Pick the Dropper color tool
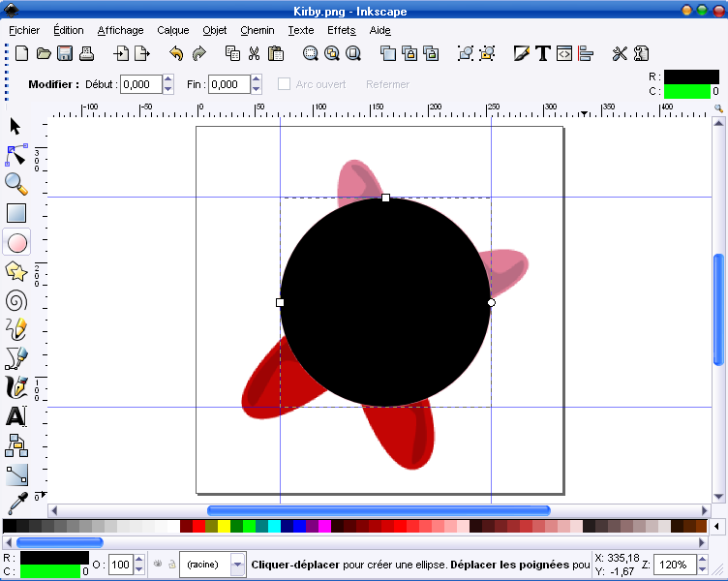Image resolution: width=728 pixels, height=581 pixels. click(16, 504)
